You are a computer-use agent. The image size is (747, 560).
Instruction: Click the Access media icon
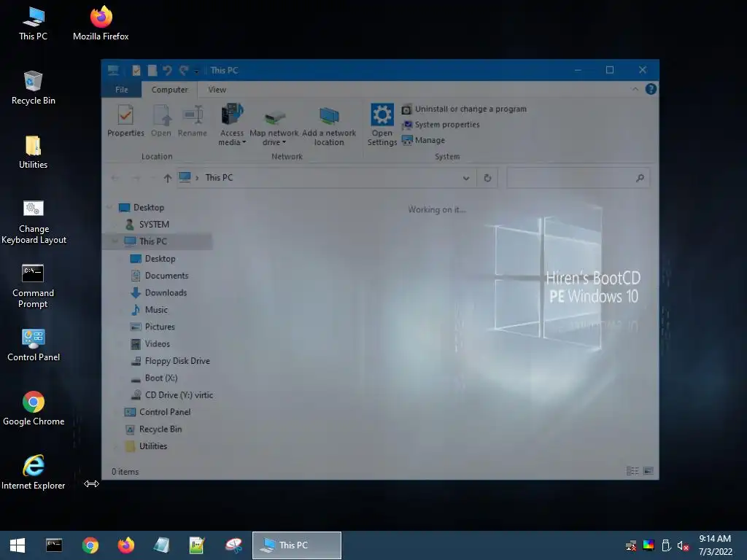pyautogui.click(x=232, y=116)
